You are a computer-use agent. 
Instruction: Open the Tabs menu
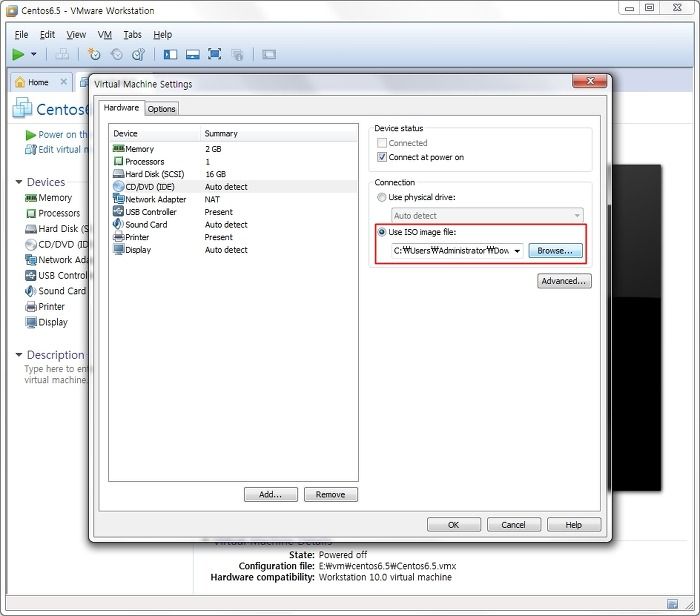coord(132,34)
